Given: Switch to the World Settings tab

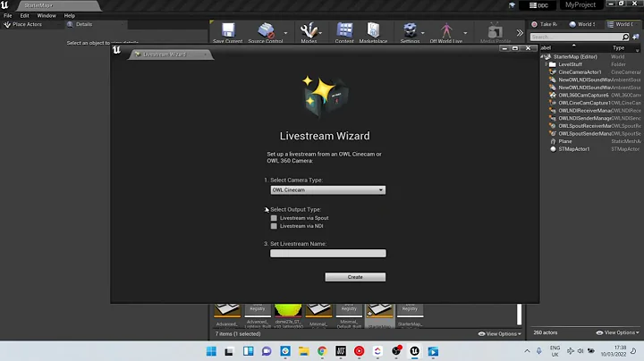Looking at the screenshot, I should coord(582,24).
